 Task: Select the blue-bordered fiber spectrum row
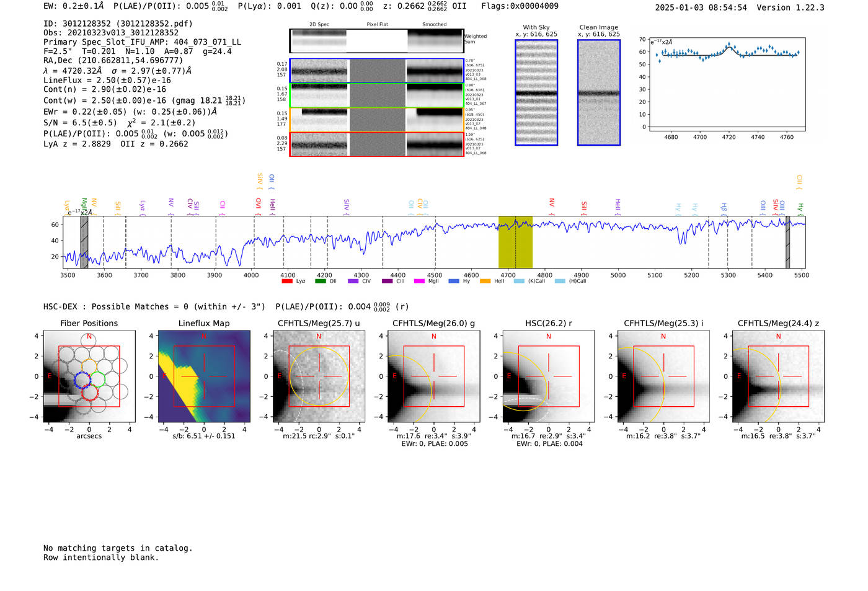pos(376,71)
